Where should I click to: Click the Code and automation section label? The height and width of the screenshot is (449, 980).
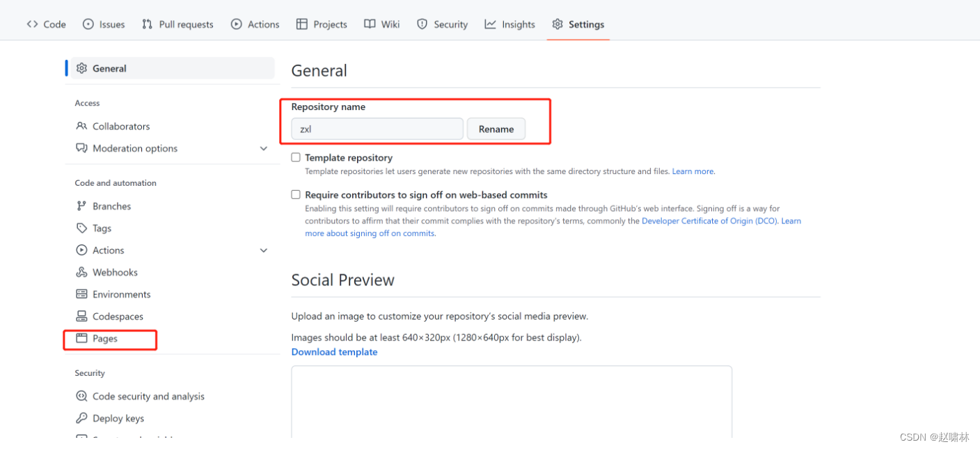pyautogui.click(x=116, y=183)
